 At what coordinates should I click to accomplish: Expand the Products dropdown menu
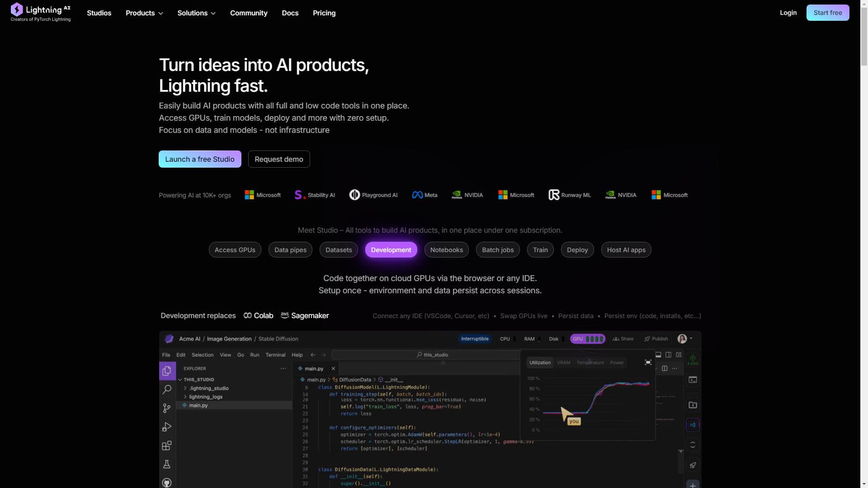tap(144, 13)
